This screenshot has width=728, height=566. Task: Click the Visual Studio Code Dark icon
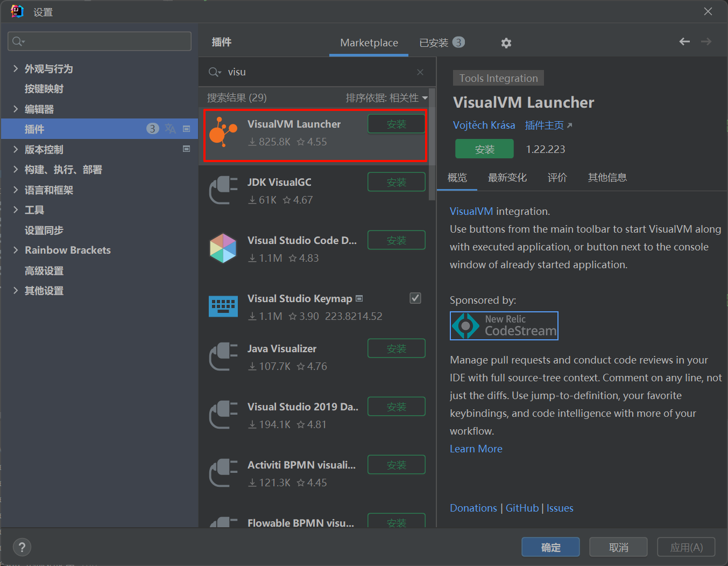pyautogui.click(x=223, y=248)
